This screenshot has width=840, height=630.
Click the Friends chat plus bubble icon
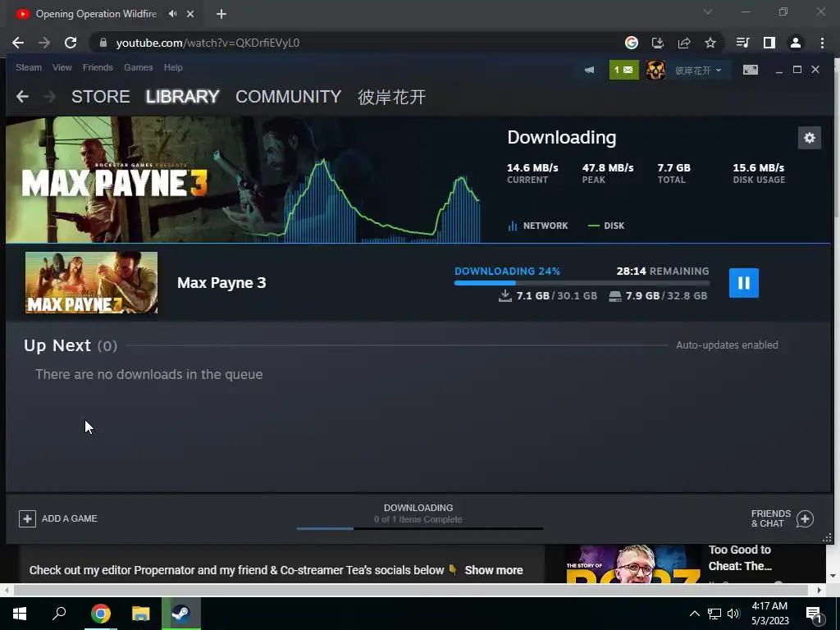(x=805, y=518)
